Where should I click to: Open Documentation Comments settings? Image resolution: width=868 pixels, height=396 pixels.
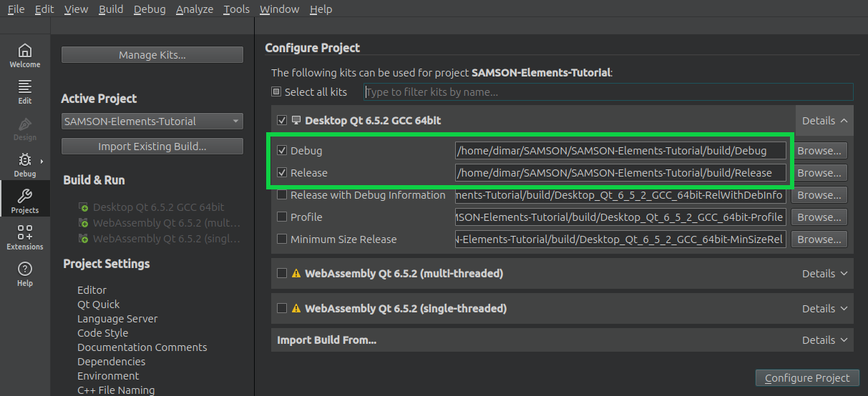point(142,347)
